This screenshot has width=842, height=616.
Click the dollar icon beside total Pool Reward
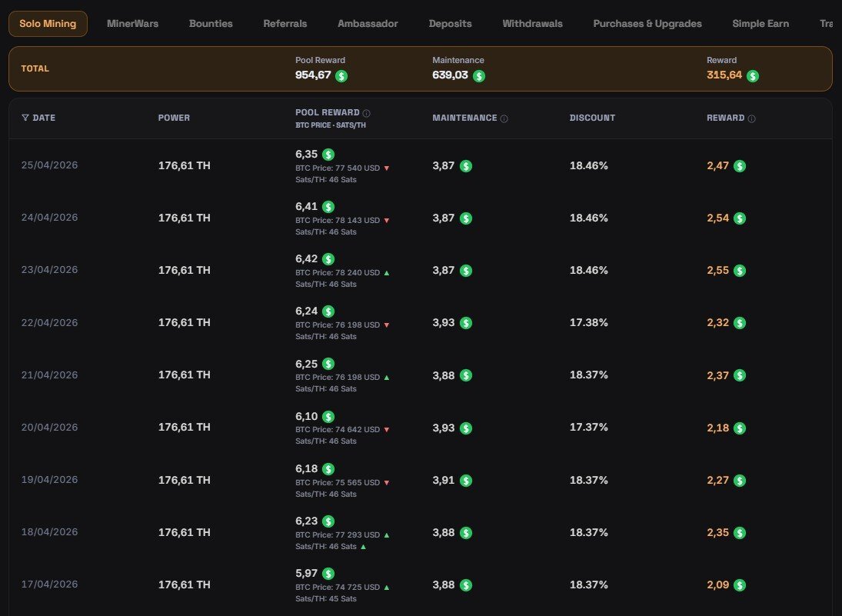(341, 75)
